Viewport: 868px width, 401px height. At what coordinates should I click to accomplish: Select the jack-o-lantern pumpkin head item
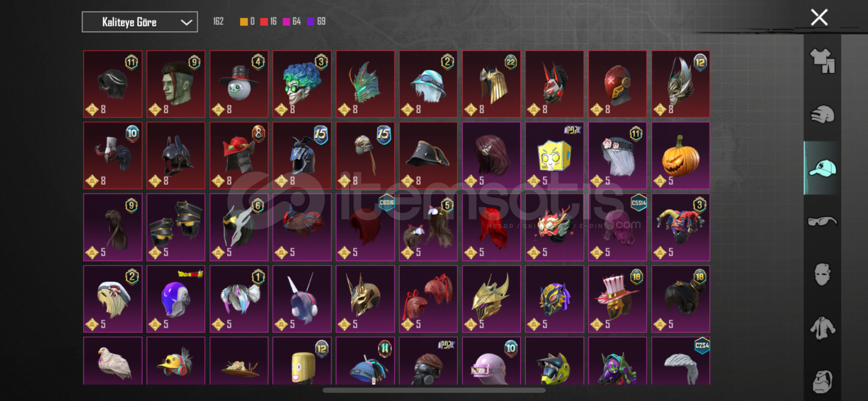680,156
